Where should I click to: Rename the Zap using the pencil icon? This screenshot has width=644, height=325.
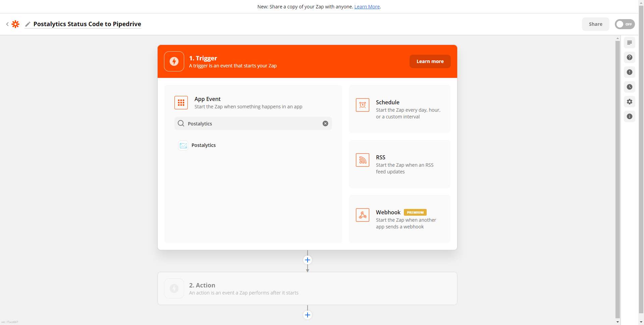click(28, 24)
